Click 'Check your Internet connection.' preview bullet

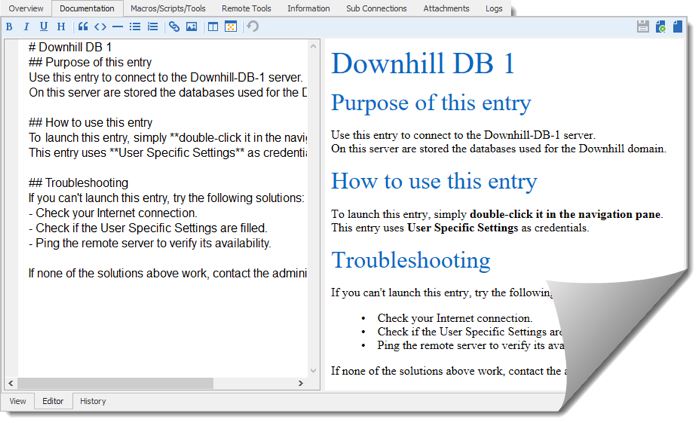455,318
